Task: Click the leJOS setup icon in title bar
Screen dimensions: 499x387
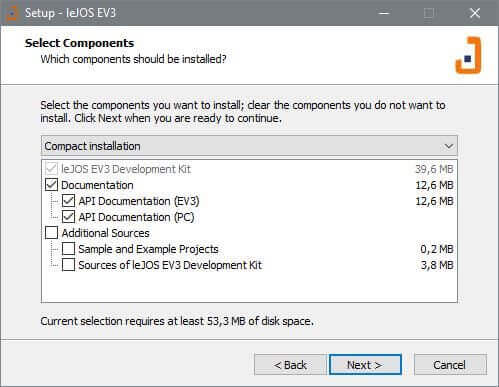Action: coord(12,13)
